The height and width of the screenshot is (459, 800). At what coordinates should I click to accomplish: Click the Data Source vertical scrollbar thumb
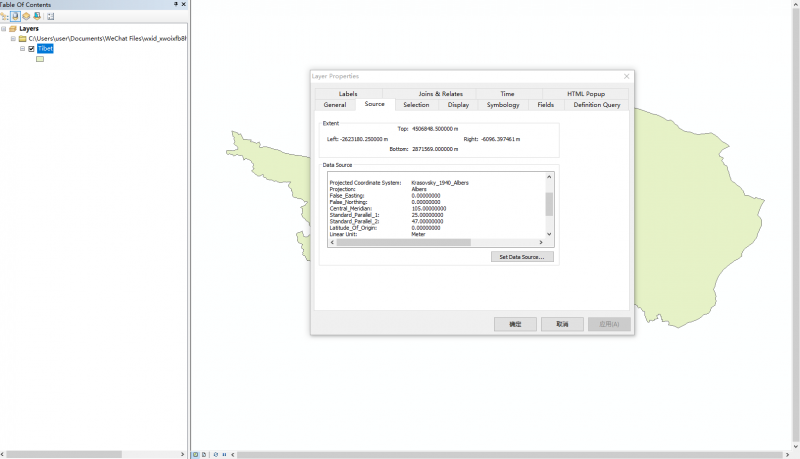[x=548, y=204]
